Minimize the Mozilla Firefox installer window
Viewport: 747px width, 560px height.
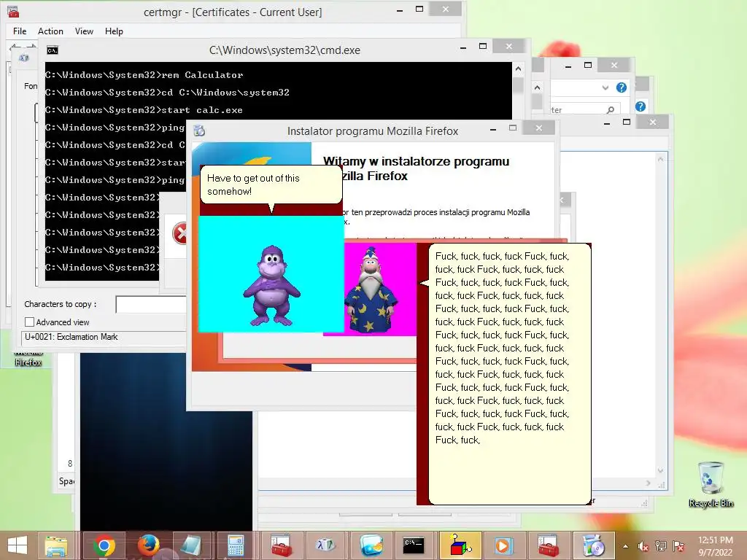(x=493, y=128)
